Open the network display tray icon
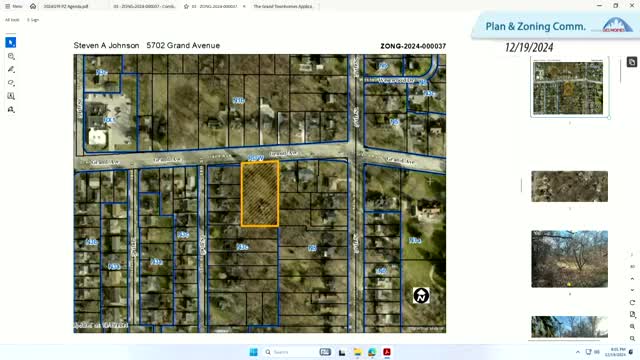The image size is (640, 360). point(588,352)
